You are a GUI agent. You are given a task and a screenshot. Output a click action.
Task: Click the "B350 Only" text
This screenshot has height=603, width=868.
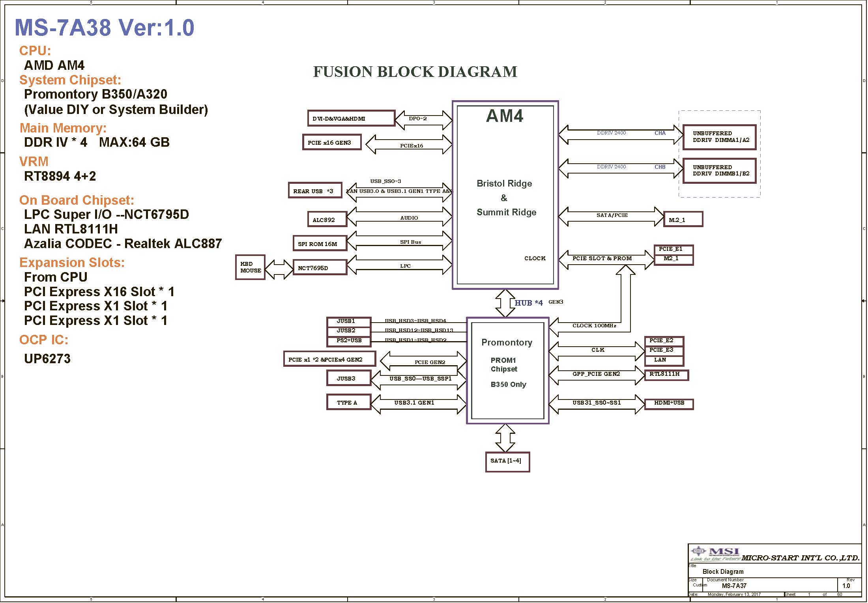point(508,385)
